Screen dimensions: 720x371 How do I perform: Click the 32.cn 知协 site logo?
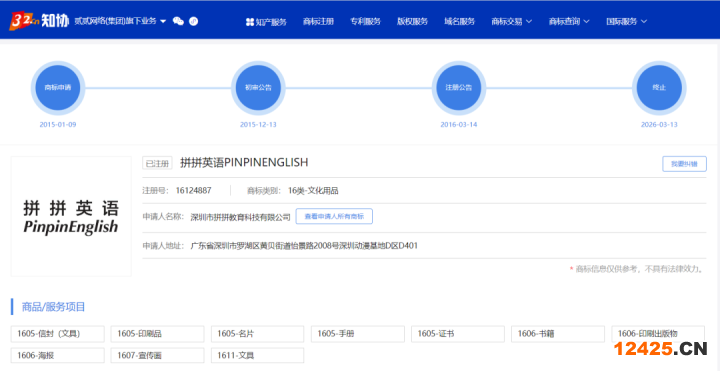(x=39, y=21)
